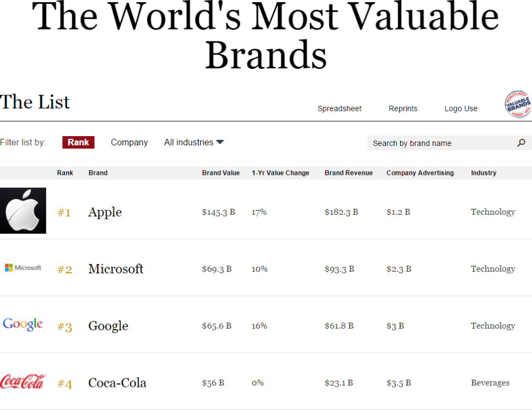
Task: Switch filtering to Company
Action: tap(129, 142)
